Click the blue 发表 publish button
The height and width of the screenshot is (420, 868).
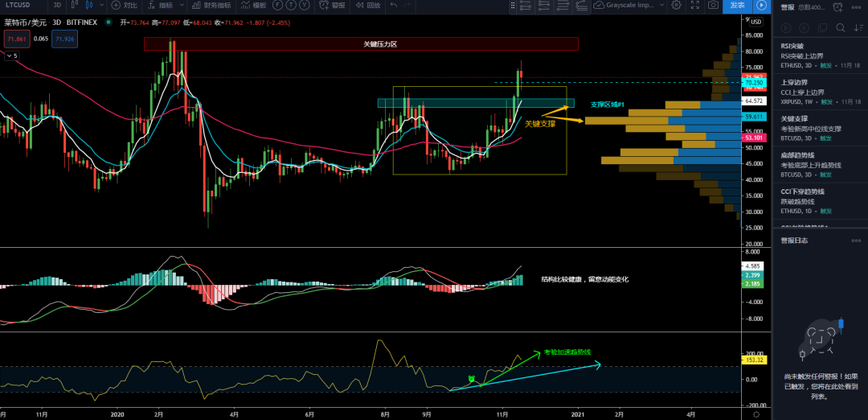point(737,5)
